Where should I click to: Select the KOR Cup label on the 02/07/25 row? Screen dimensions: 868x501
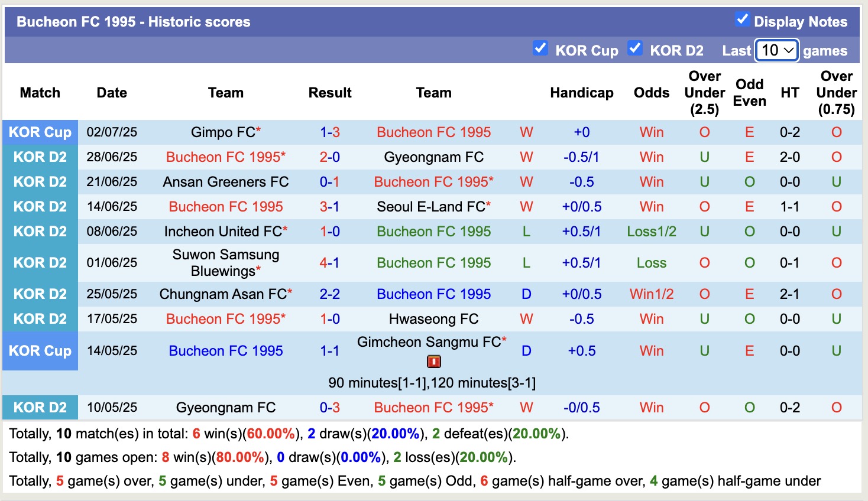click(40, 132)
